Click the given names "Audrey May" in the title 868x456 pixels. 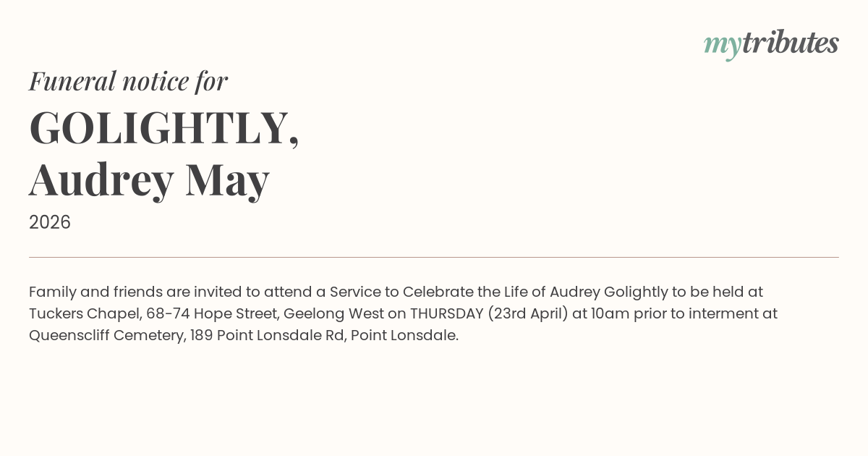pos(149,179)
